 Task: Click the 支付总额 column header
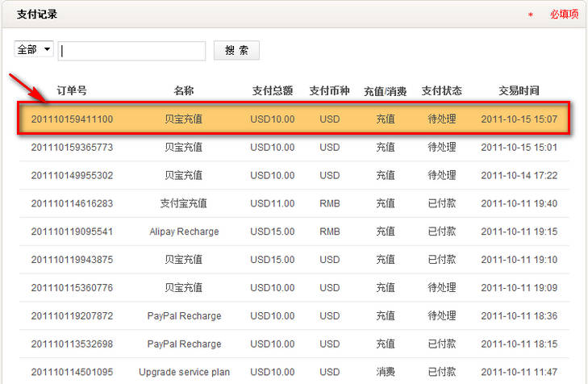point(273,90)
